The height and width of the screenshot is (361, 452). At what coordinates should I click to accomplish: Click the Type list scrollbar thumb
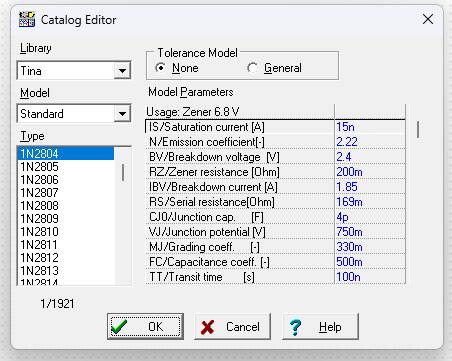click(x=123, y=172)
